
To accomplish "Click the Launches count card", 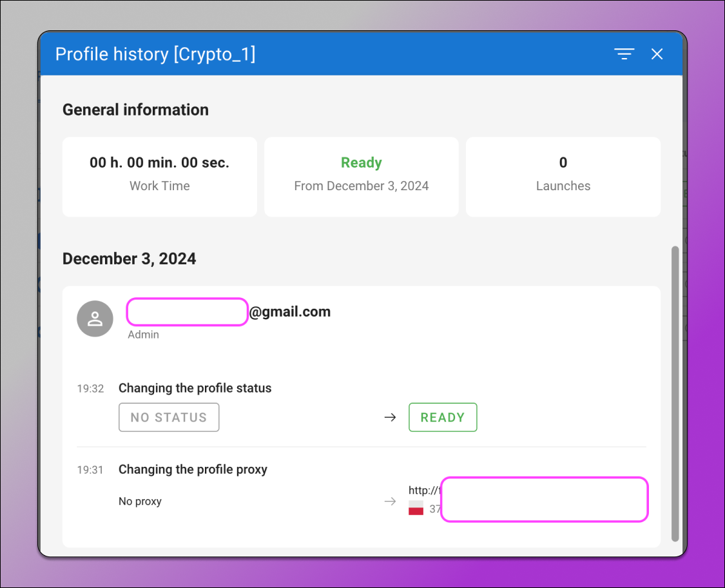I will click(x=563, y=177).
